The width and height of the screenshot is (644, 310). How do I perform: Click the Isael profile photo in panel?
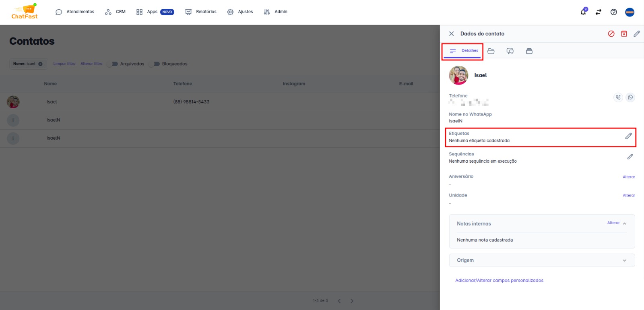[x=458, y=75]
